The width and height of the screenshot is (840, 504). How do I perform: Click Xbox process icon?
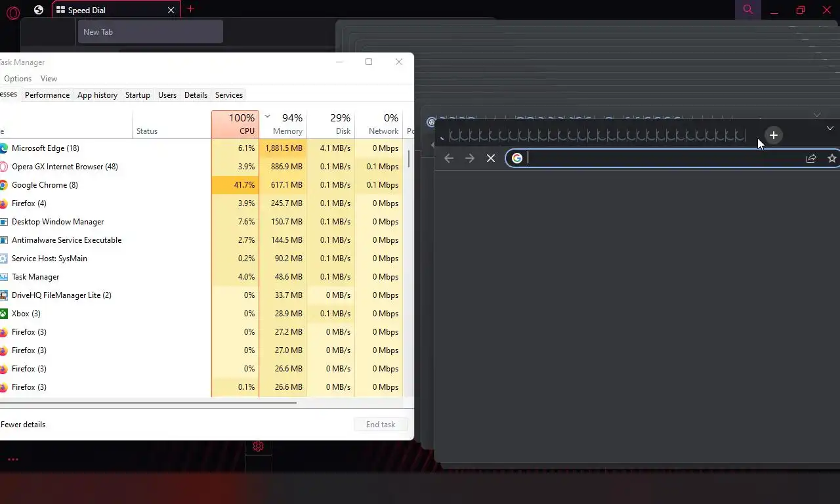click(x=3, y=314)
